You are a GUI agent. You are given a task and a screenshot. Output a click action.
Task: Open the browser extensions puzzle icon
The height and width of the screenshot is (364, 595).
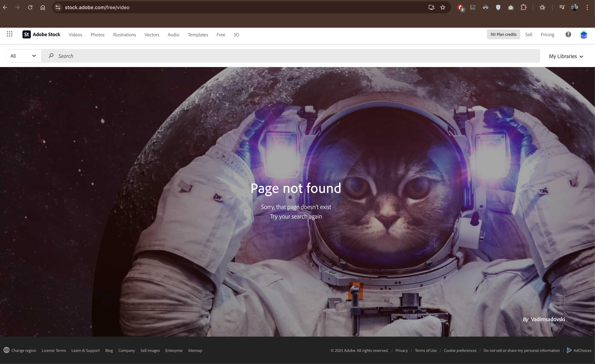(x=523, y=8)
